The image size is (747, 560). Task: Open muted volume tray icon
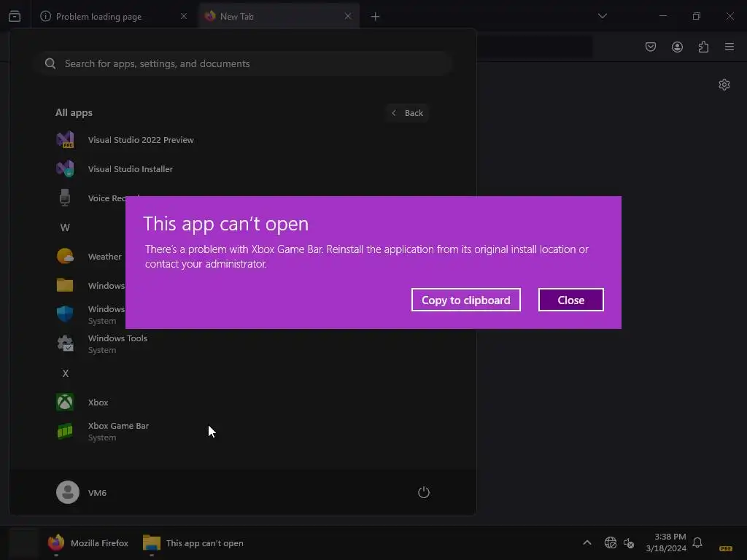click(629, 542)
